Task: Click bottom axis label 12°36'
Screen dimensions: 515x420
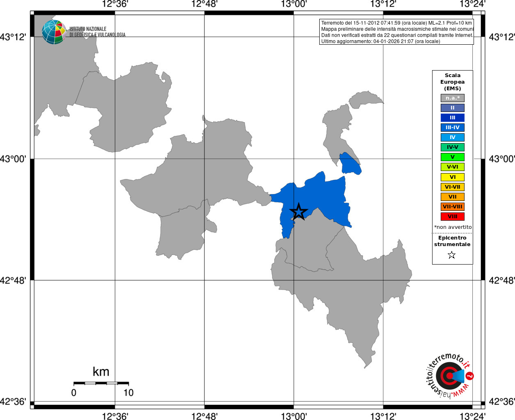Action: point(115,416)
